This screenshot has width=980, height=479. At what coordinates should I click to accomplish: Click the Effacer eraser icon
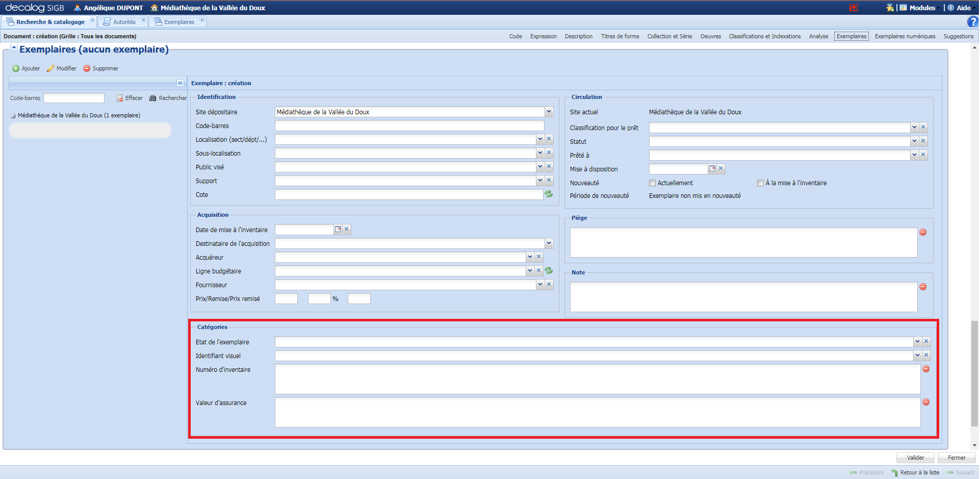[119, 97]
